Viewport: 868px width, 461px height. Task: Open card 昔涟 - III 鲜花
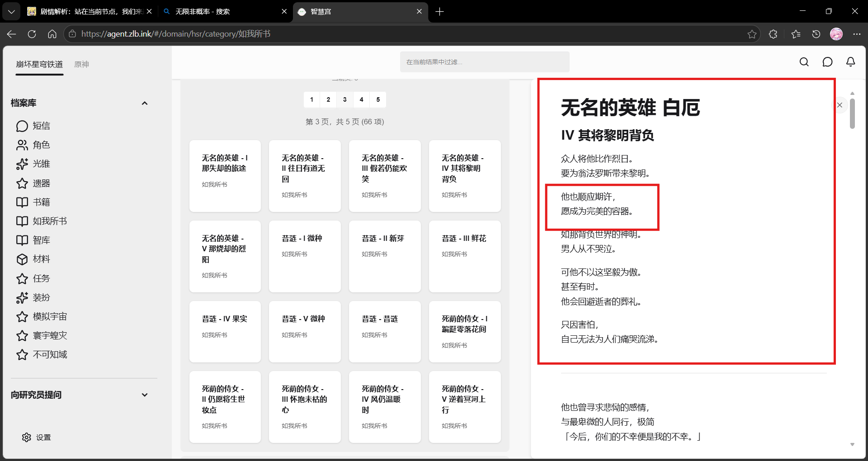(x=465, y=256)
